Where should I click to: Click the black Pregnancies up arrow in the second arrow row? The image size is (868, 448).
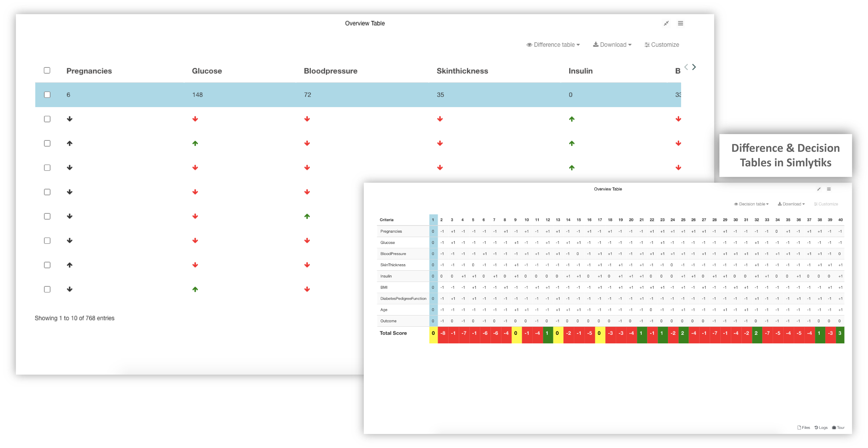coord(70,143)
